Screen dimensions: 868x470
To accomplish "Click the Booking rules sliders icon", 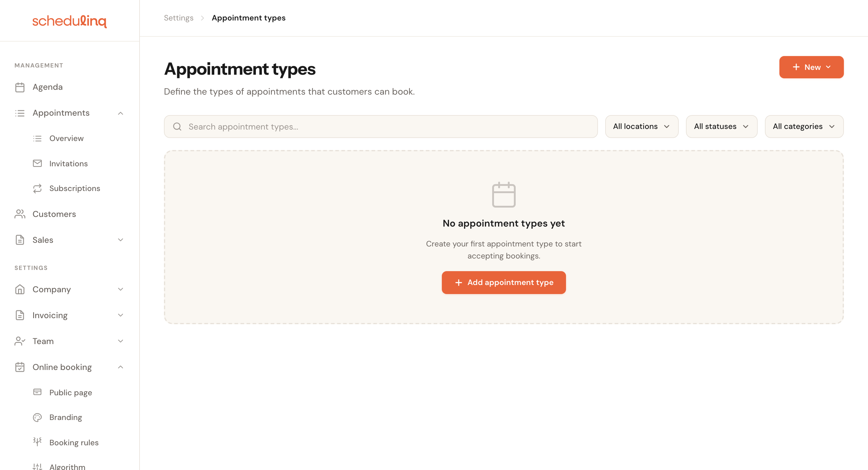I will [37, 442].
